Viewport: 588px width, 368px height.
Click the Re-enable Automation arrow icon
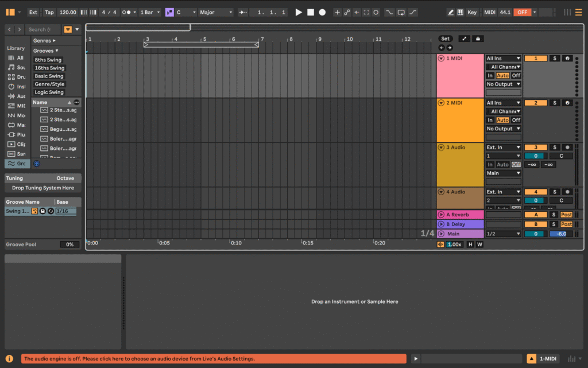pyautogui.click(x=357, y=13)
